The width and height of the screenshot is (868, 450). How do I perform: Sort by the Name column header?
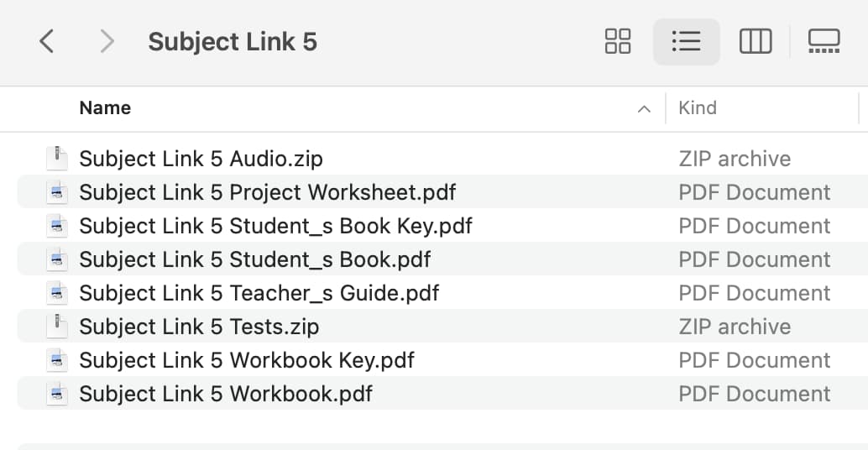click(x=105, y=108)
